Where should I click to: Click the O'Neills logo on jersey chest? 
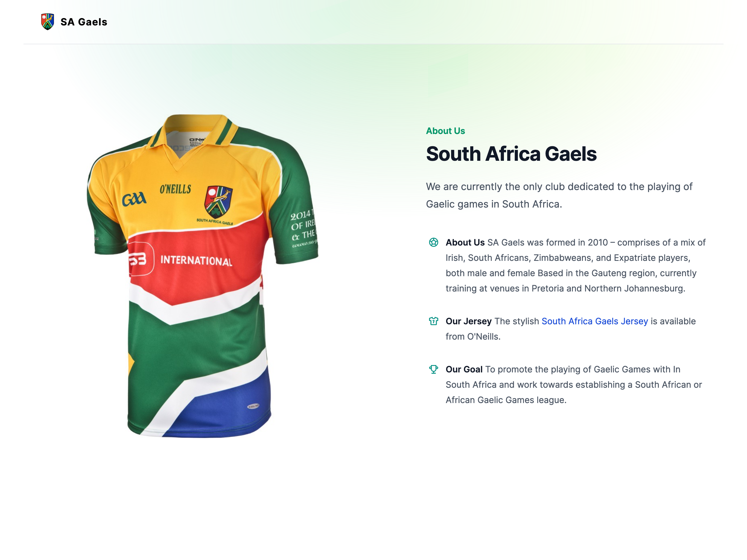[175, 189]
